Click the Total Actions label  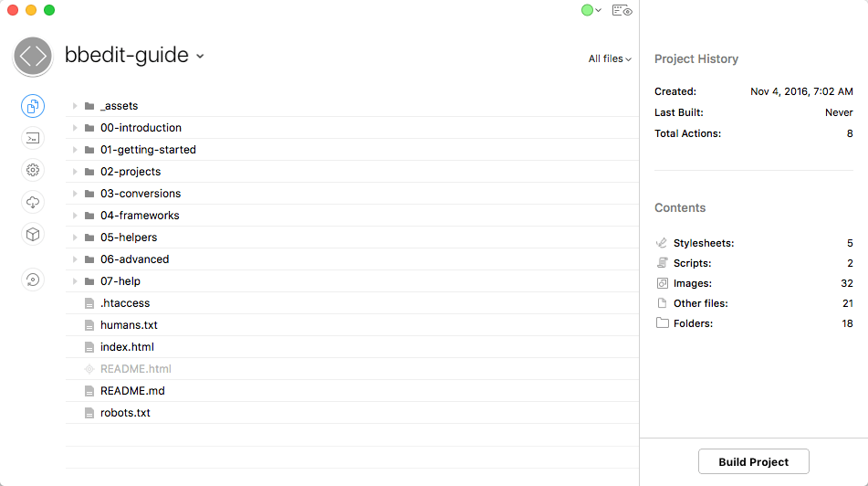pos(687,133)
